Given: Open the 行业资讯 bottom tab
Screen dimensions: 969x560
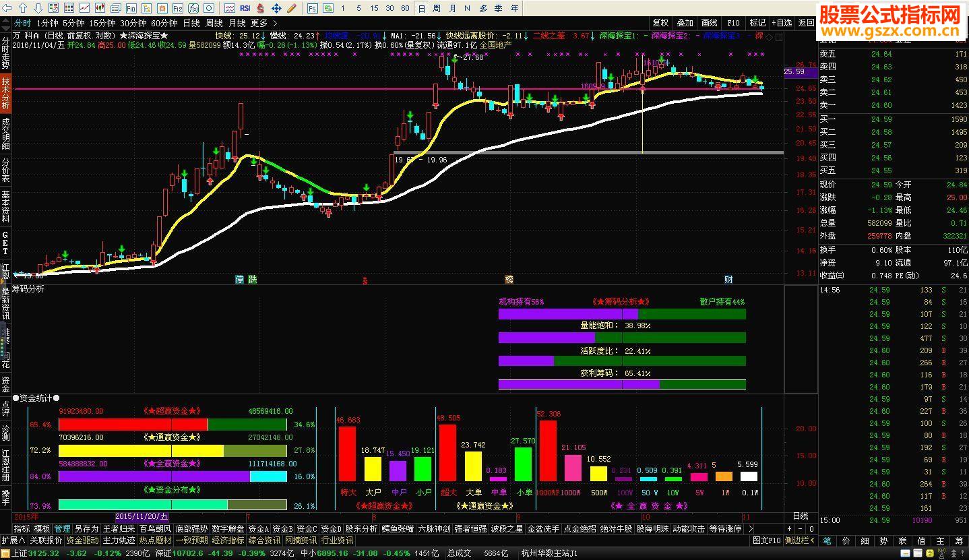Looking at the screenshot, I should [337, 540].
